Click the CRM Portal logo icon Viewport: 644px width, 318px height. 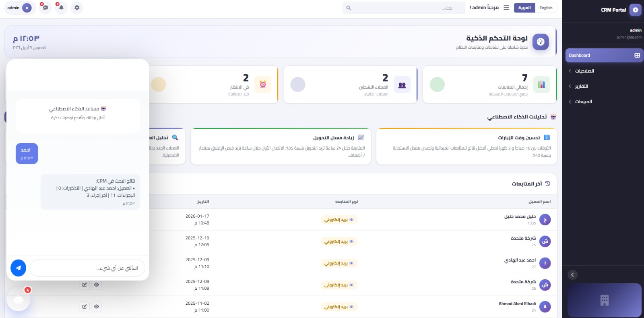(x=635, y=10)
